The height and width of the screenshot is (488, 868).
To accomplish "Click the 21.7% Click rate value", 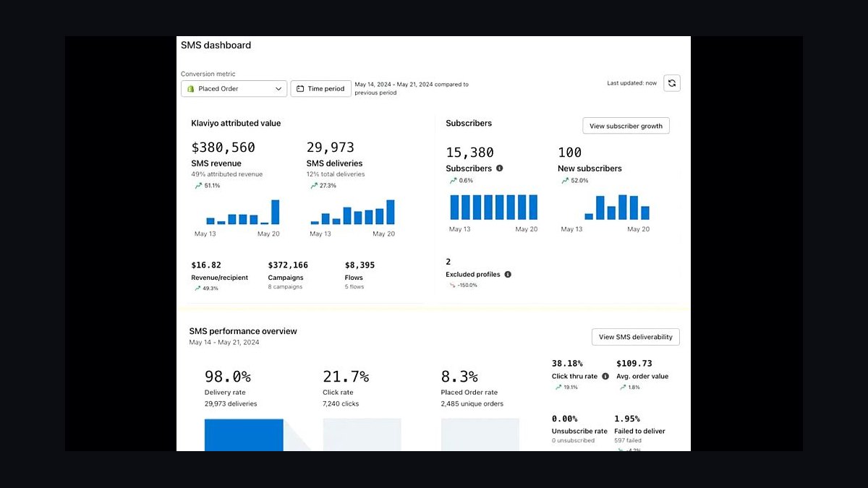I will 346,377.
